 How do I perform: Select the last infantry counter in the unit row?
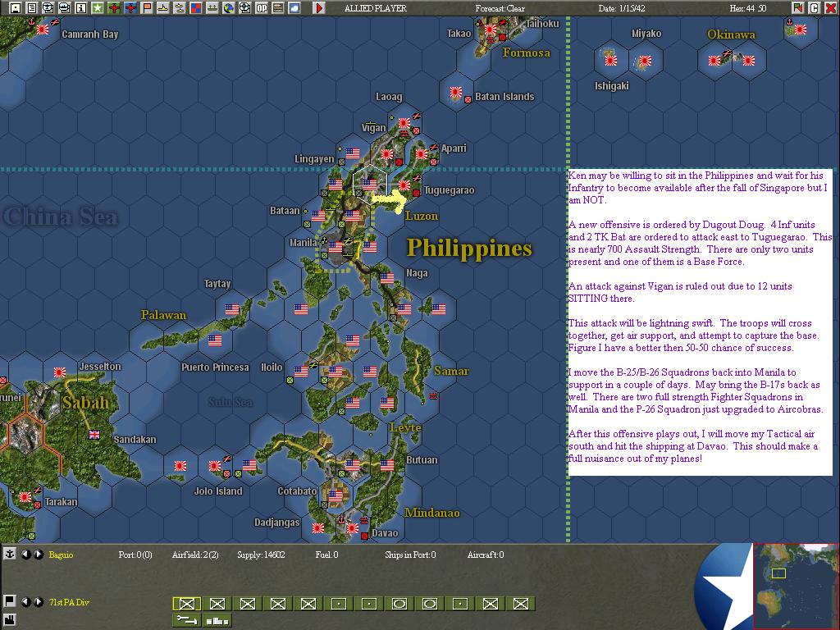coord(521,604)
